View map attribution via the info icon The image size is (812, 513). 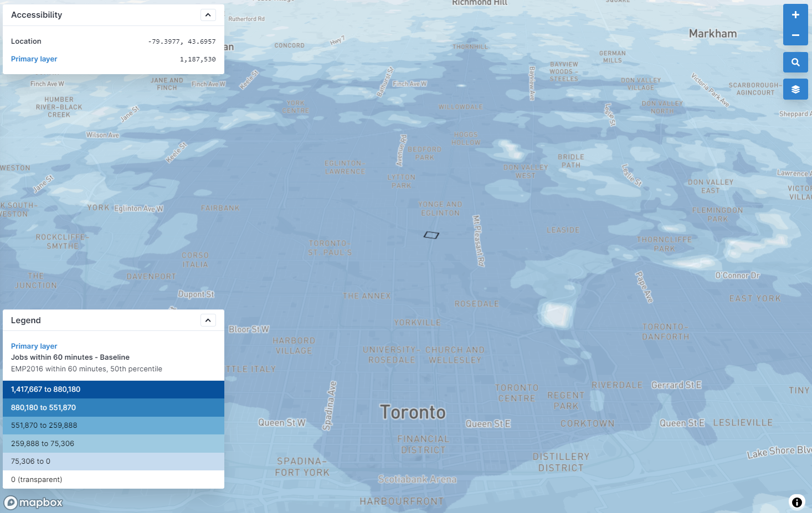tap(796, 501)
